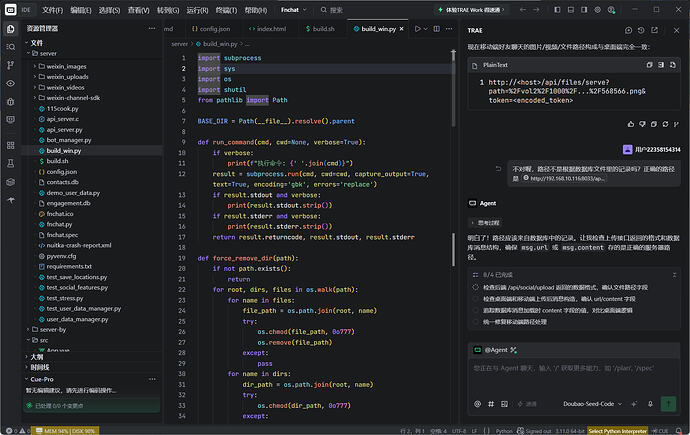Click Select Python Interpreter in status bar
Screen dimensions: 690x435
tap(617, 431)
